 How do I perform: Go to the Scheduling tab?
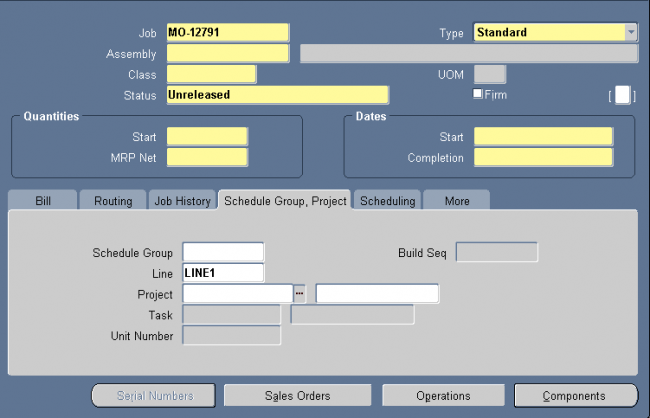click(x=387, y=201)
